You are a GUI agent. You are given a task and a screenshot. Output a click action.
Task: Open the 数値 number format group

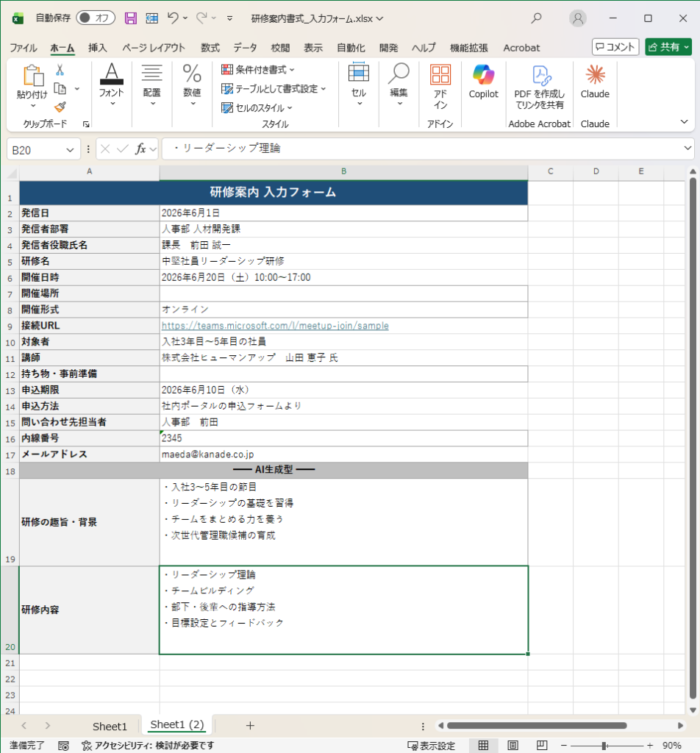coord(192,85)
